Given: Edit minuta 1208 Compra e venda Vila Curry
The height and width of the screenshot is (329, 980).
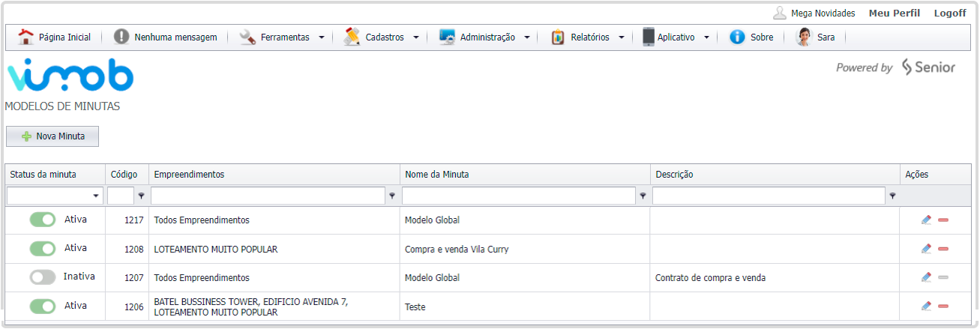Looking at the screenshot, I should point(927,248).
